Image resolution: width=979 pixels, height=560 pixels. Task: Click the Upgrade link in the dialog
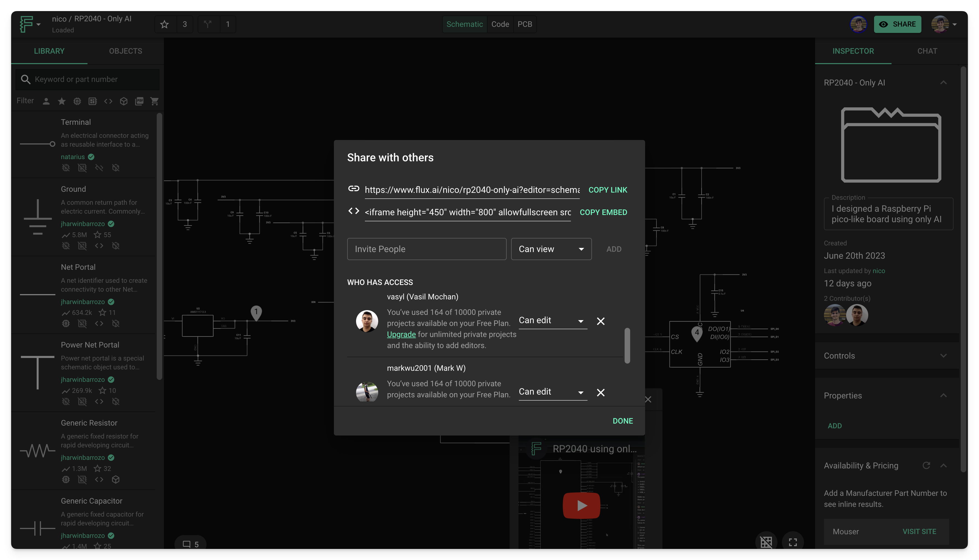[x=401, y=334]
